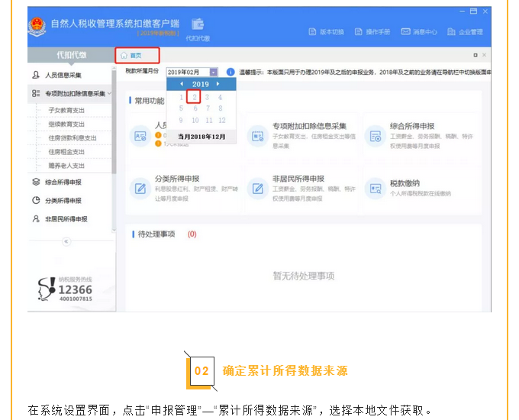This screenshot has width=519, height=420.
Task: Collapse the 专项附加扣除信息采集 sidebar group
Action: (110, 94)
